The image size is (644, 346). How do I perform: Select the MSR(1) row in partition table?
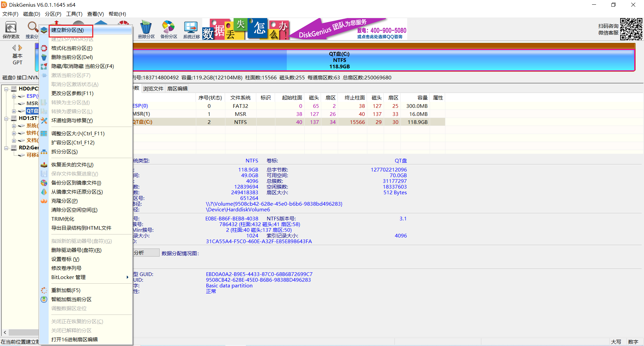pos(288,114)
